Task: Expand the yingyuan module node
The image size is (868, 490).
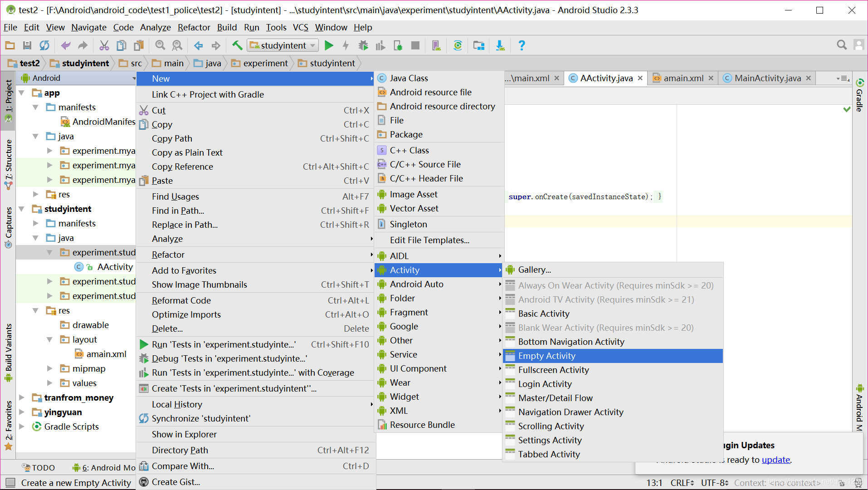Action: pos(21,412)
